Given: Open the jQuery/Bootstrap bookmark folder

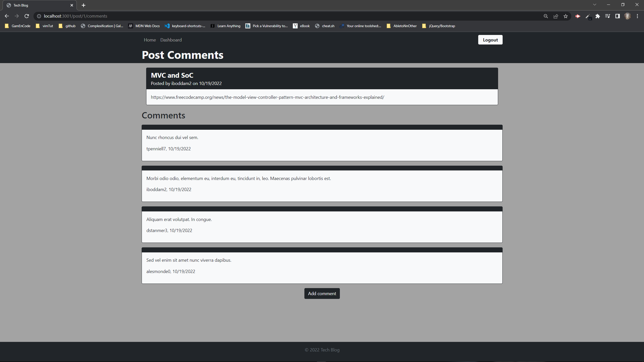Looking at the screenshot, I should point(438,26).
